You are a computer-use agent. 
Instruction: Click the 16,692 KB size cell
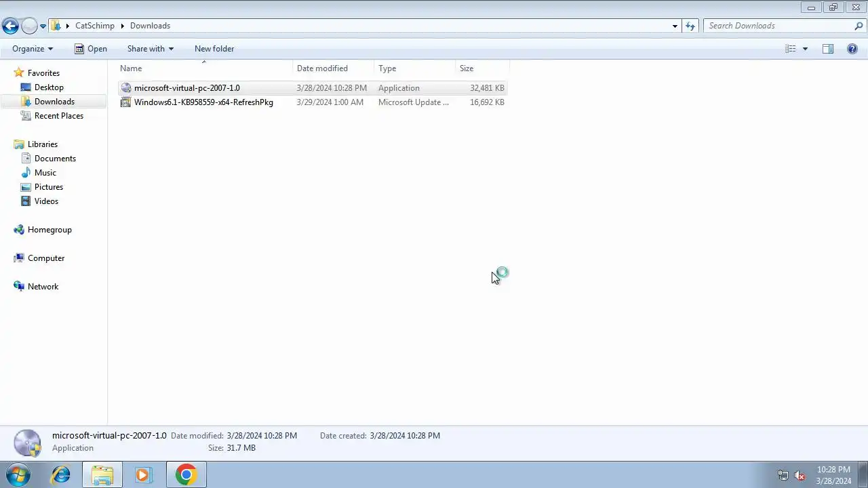[487, 102]
